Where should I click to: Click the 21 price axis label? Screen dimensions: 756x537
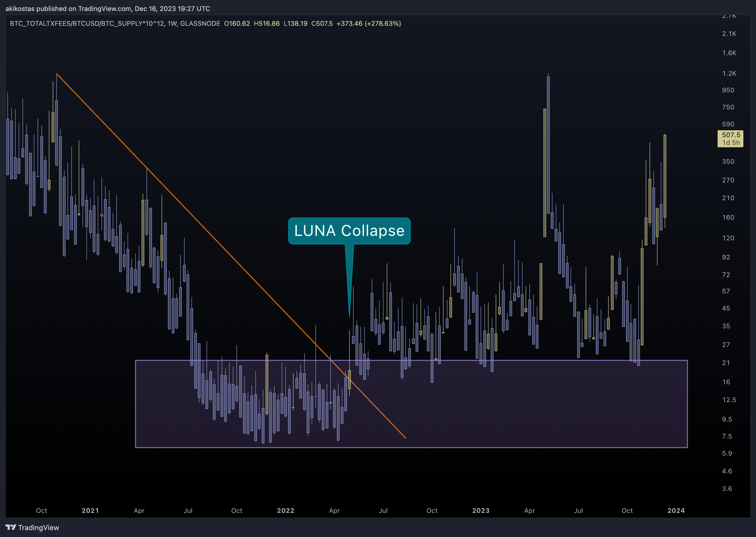pos(726,363)
